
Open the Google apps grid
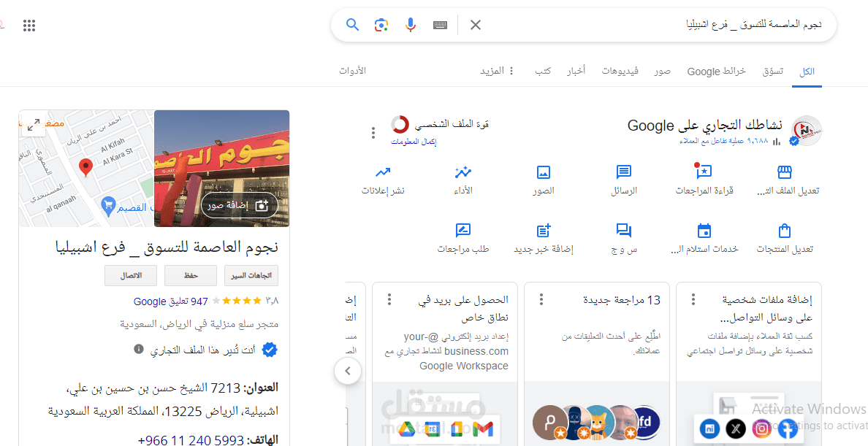pos(29,24)
